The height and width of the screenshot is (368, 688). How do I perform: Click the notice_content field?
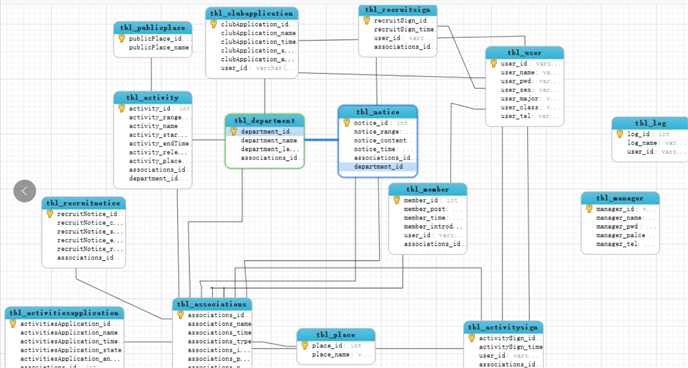coord(380,140)
